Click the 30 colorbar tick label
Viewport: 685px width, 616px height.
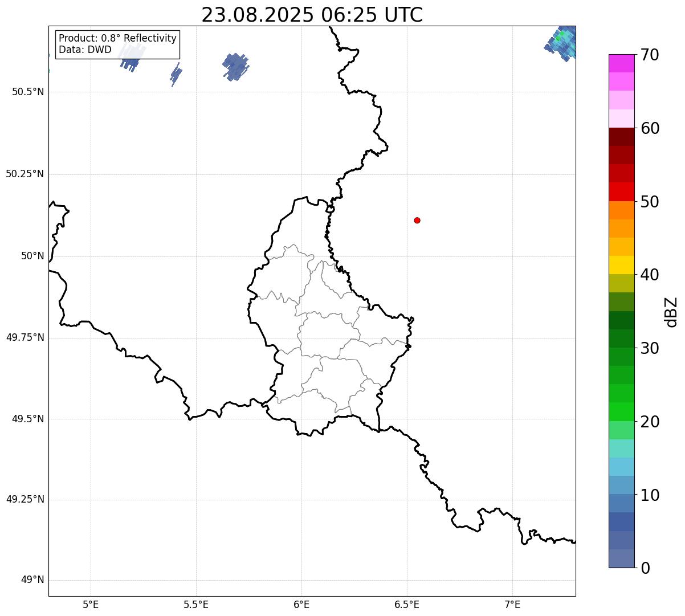coord(650,348)
